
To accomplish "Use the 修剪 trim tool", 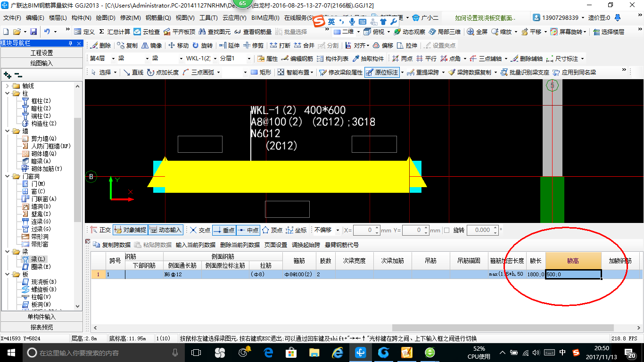I will (254, 45).
